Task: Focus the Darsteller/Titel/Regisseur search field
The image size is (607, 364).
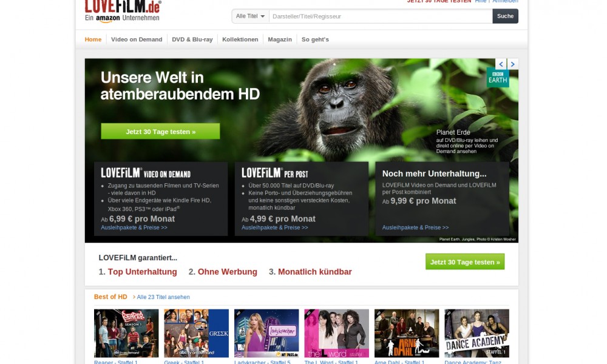Action: point(381,16)
